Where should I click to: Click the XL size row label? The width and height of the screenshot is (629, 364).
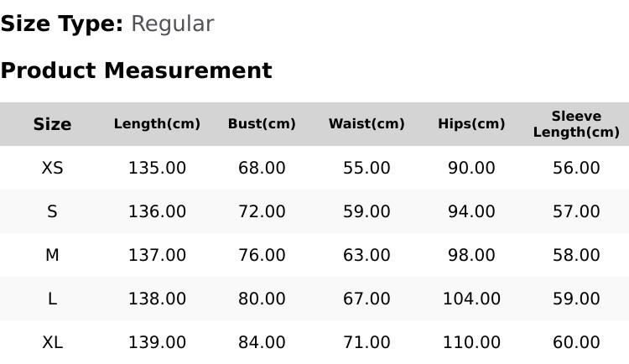[52, 343]
